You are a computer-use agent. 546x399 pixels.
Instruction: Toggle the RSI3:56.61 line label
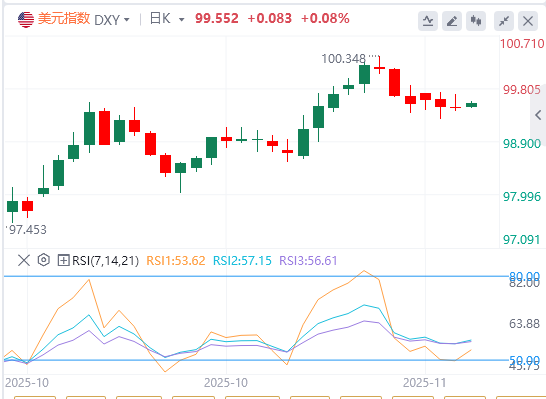pyautogui.click(x=309, y=261)
